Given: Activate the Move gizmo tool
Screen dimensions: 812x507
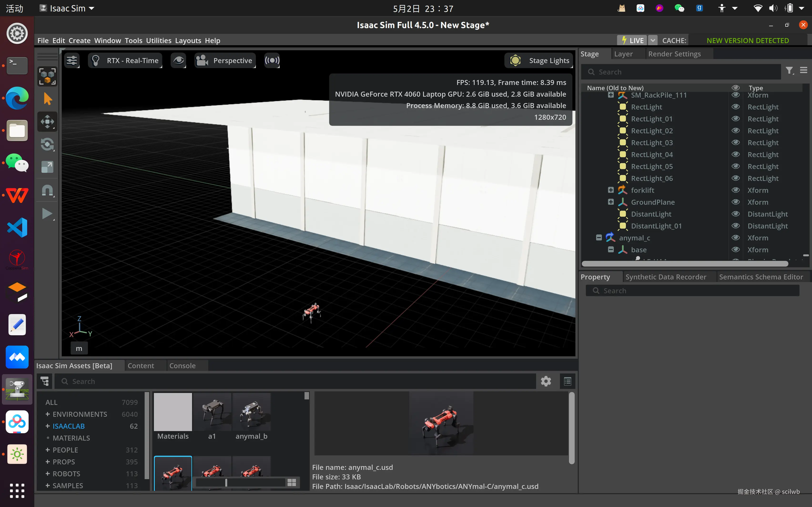Looking at the screenshot, I should (x=47, y=122).
